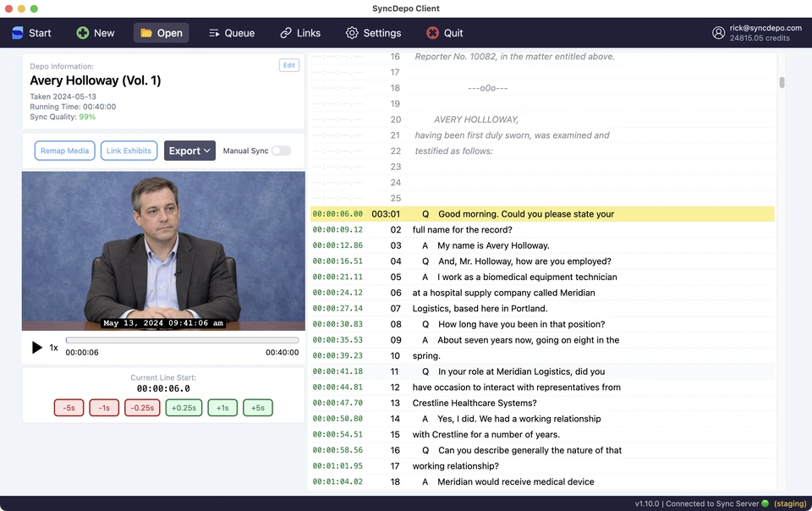Shift line start forward 5 seconds
The height and width of the screenshot is (511, 812).
(258, 408)
